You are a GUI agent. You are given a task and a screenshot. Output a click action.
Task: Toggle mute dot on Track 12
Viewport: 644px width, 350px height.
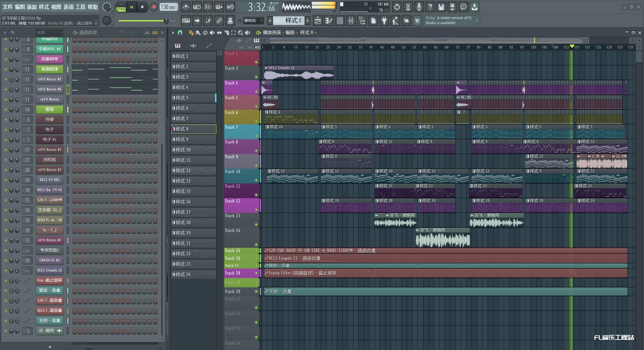click(x=256, y=210)
